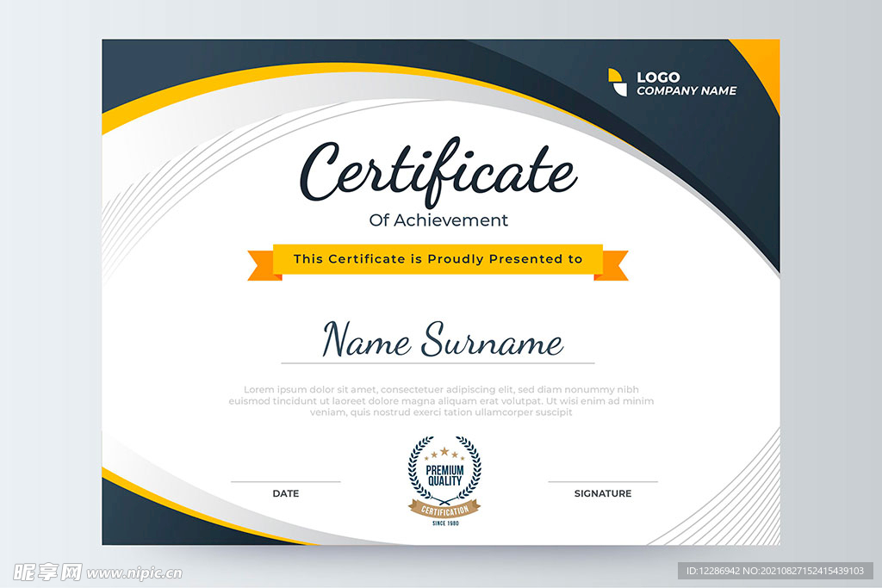Click the yellow Proudly Presented banner
This screenshot has height=588, width=882.
tap(438, 259)
